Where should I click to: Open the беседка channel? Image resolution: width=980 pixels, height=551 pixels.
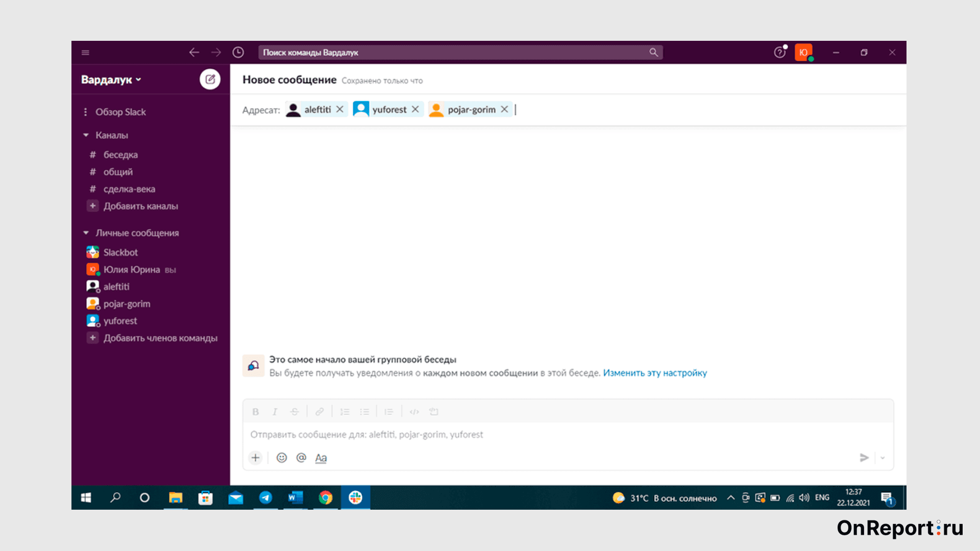click(x=120, y=155)
